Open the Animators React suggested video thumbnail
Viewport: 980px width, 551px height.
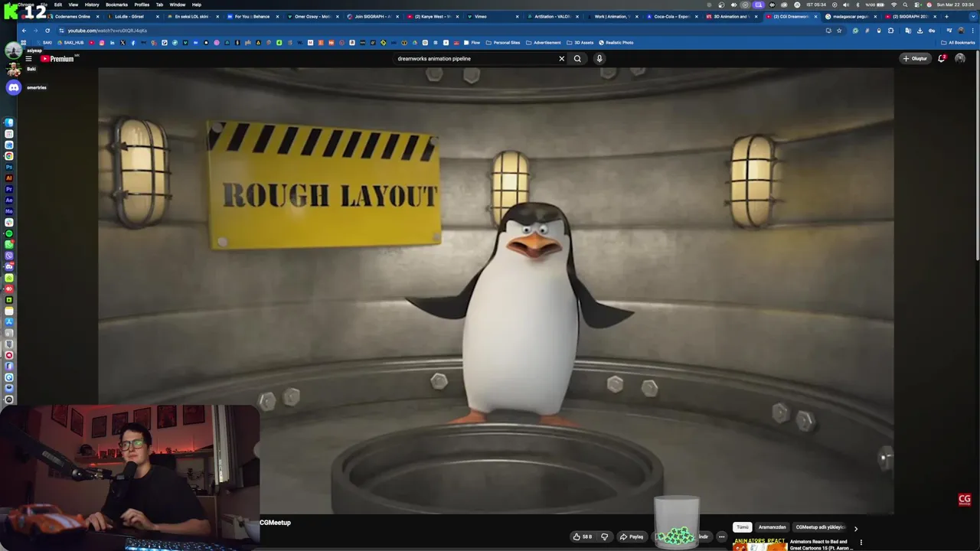759,545
